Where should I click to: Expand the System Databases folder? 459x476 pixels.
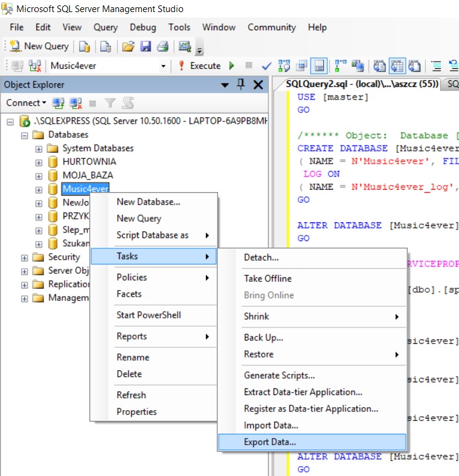click(x=39, y=149)
